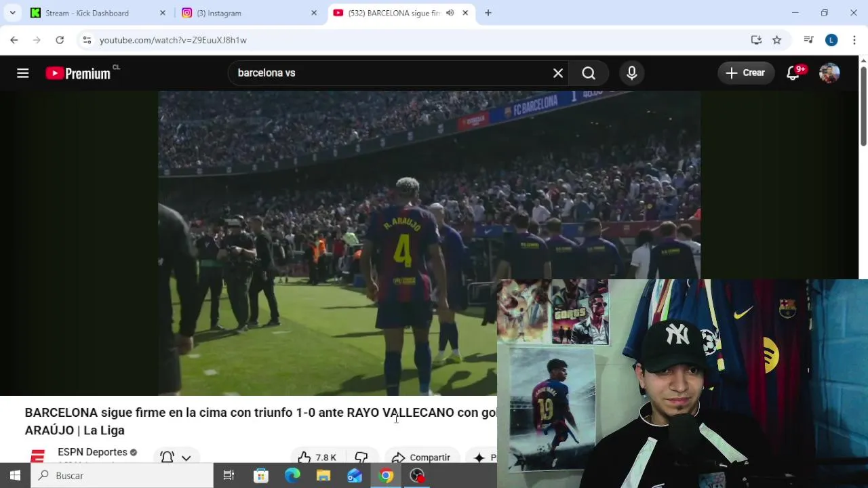Open OBS Studio from taskbar

tap(417, 476)
